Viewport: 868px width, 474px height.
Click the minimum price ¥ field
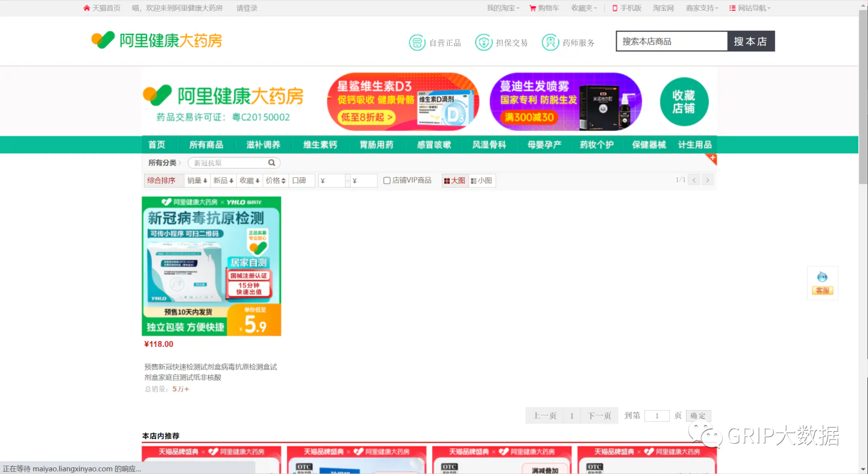point(332,180)
